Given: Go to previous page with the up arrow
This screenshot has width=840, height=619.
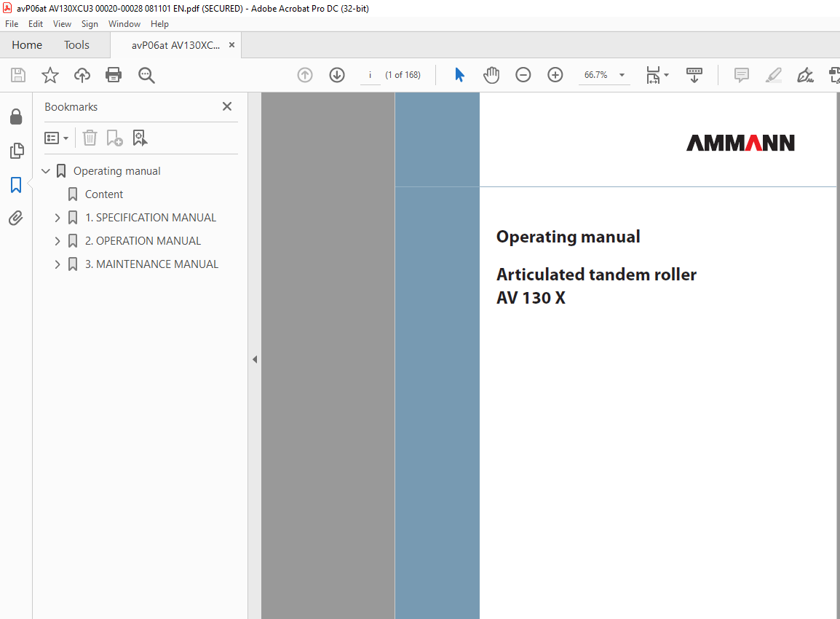Looking at the screenshot, I should 305,75.
